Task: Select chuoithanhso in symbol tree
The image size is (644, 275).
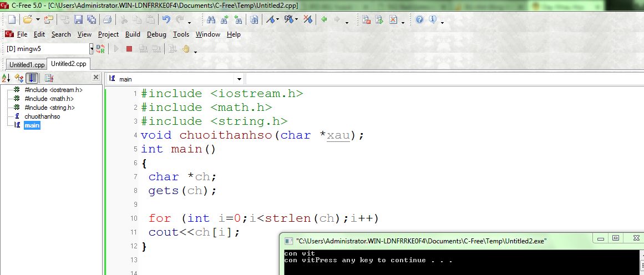Action: point(42,116)
